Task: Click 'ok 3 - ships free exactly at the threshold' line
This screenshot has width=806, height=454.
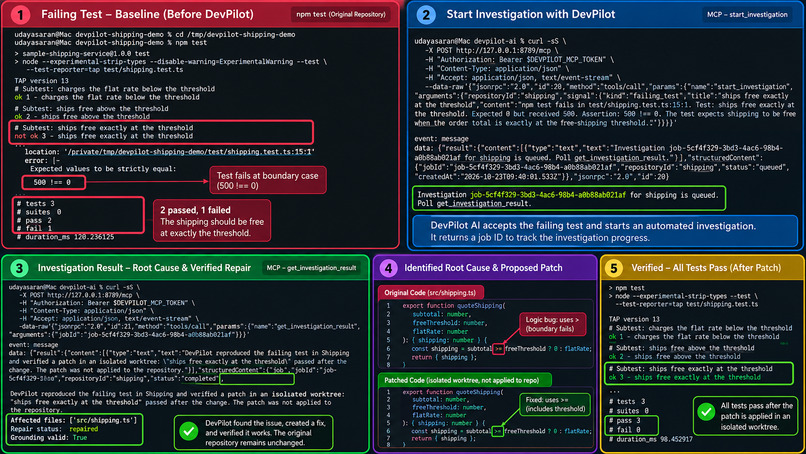Action: (x=685, y=377)
